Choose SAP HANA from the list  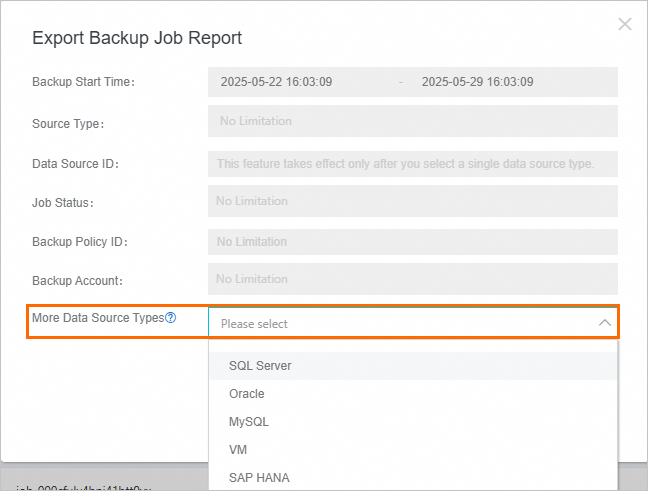[x=259, y=478]
